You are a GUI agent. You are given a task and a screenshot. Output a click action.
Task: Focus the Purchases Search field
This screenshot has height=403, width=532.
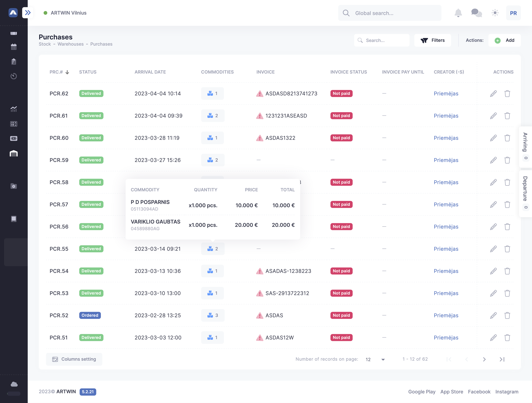coord(382,40)
